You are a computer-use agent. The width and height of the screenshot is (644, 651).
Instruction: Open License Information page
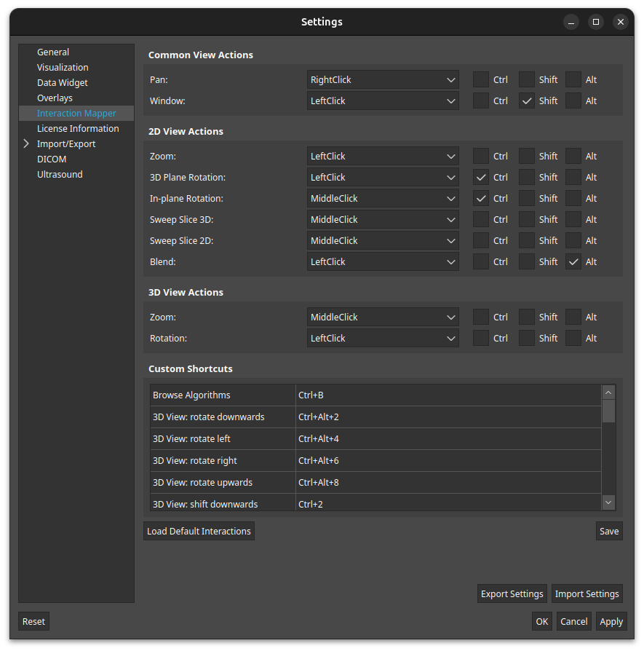76,129
